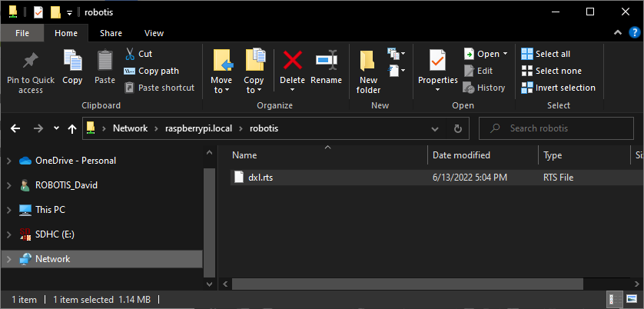Create a new folder with New folder icon

(x=368, y=61)
